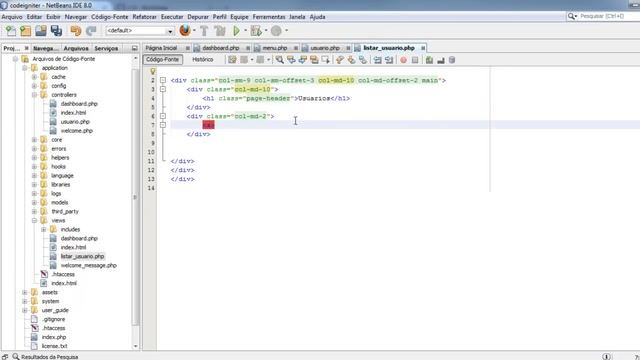
Task: Click the Clean and Build icon
Action: point(220,31)
